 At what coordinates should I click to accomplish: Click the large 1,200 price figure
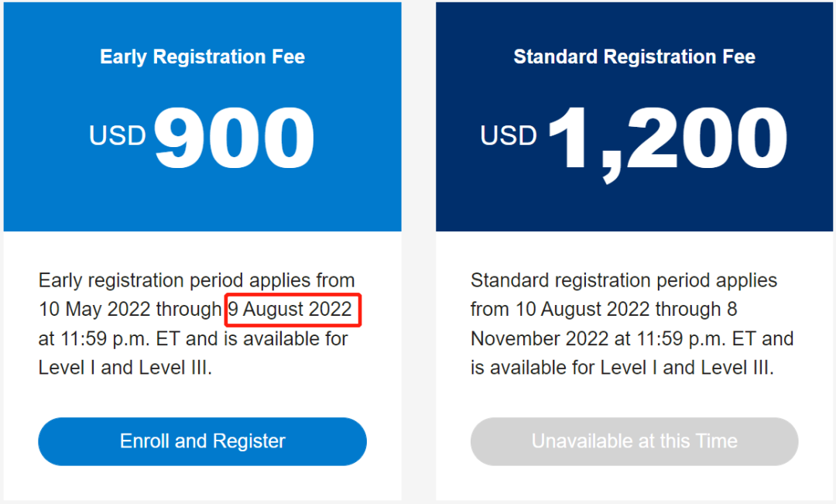pyautogui.click(x=667, y=142)
